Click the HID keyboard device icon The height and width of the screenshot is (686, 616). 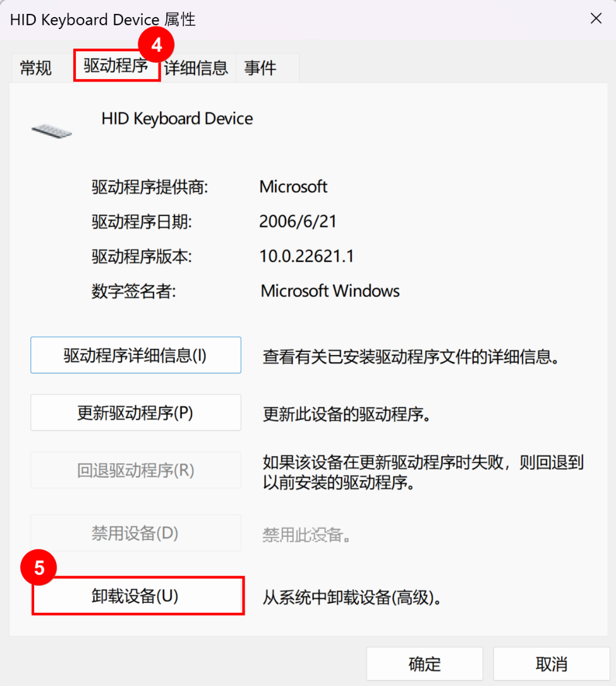52,130
